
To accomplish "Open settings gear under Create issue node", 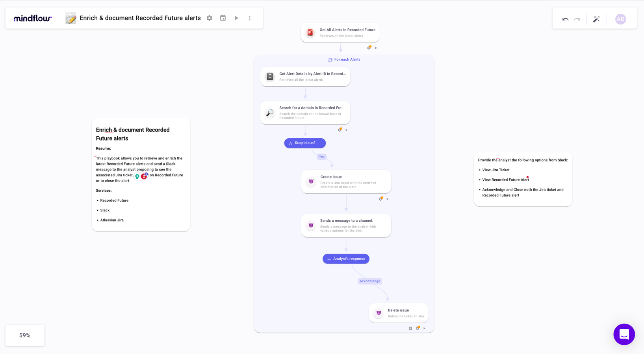I will [x=381, y=199].
